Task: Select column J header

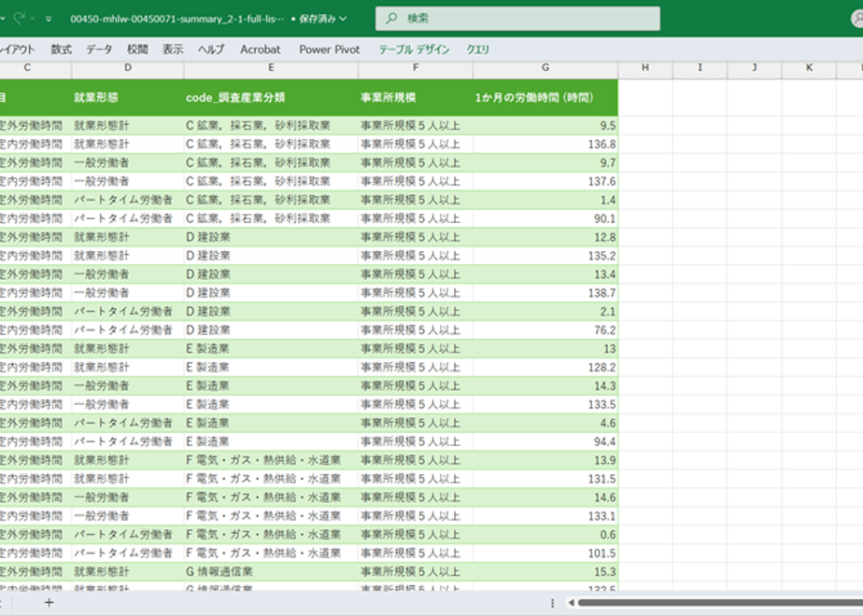Action: coord(754,67)
